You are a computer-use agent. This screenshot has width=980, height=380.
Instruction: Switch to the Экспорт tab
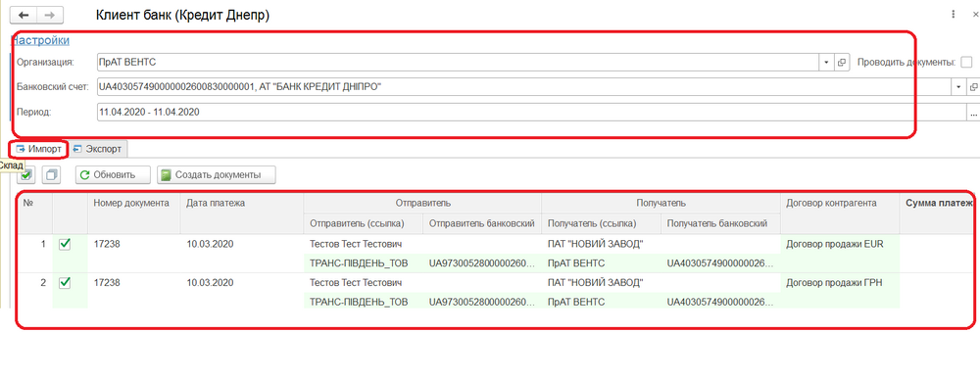tap(98, 150)
